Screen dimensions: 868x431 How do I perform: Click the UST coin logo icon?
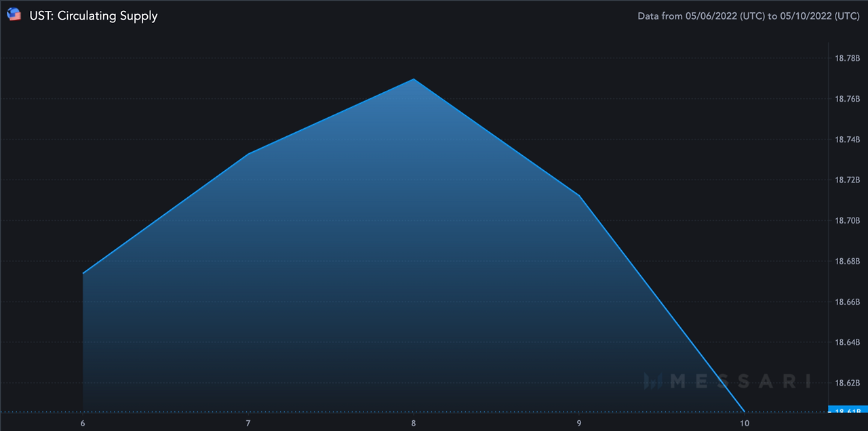[14, 15]
